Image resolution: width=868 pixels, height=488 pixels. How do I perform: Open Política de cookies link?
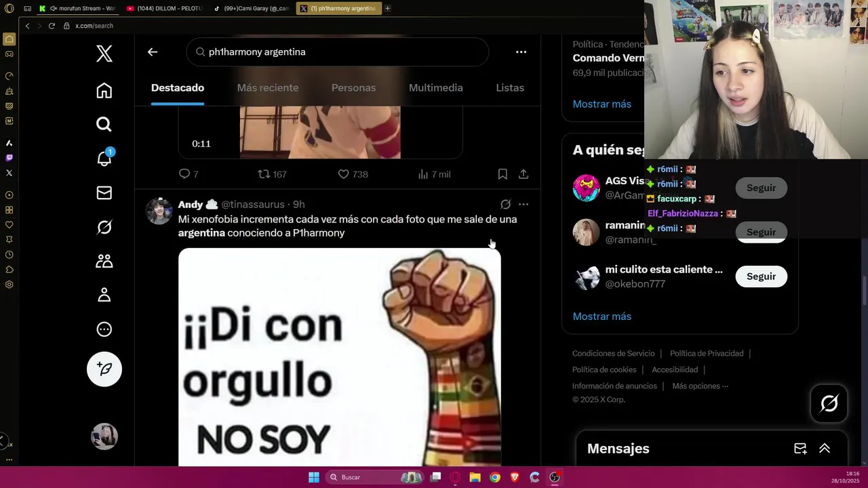(x=604, y=369)
